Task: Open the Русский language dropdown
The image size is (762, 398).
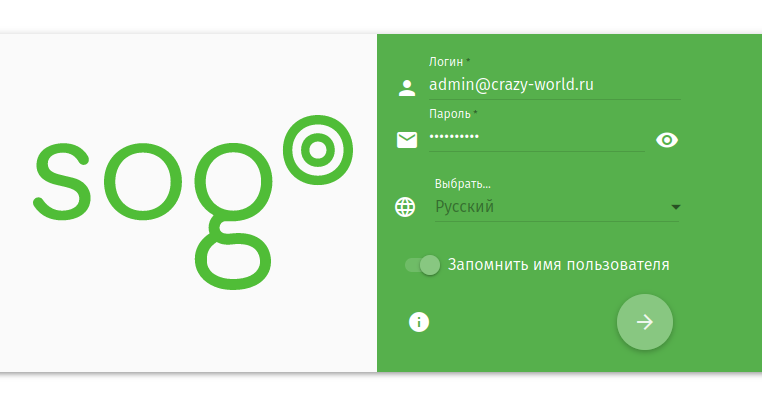Action: [557, 207]
